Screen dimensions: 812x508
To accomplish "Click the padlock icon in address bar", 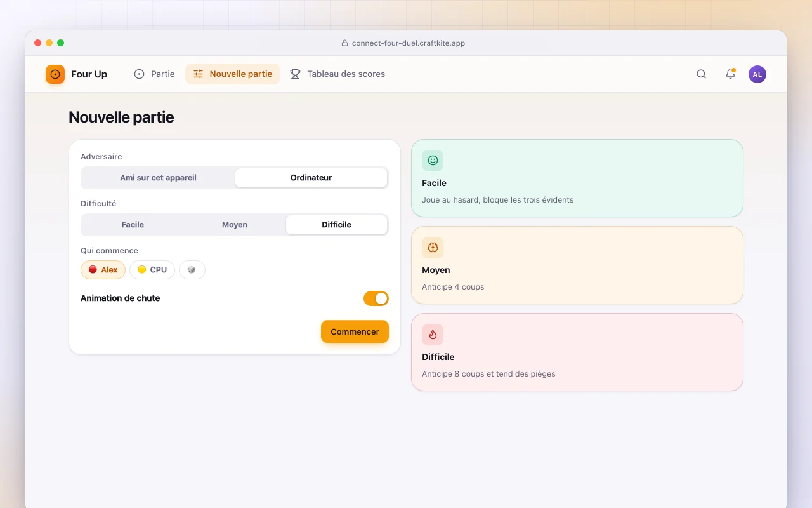I will (x=345, y=43).
